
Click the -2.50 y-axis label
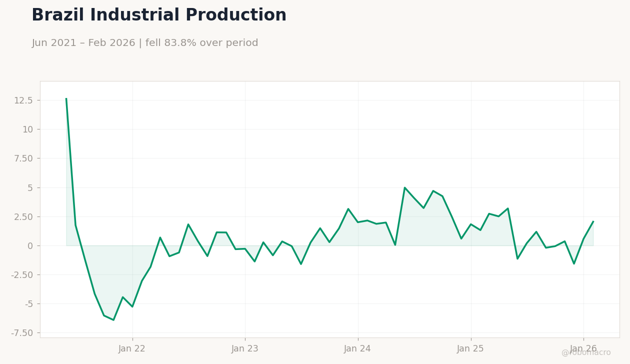click(x=22, y=274)
